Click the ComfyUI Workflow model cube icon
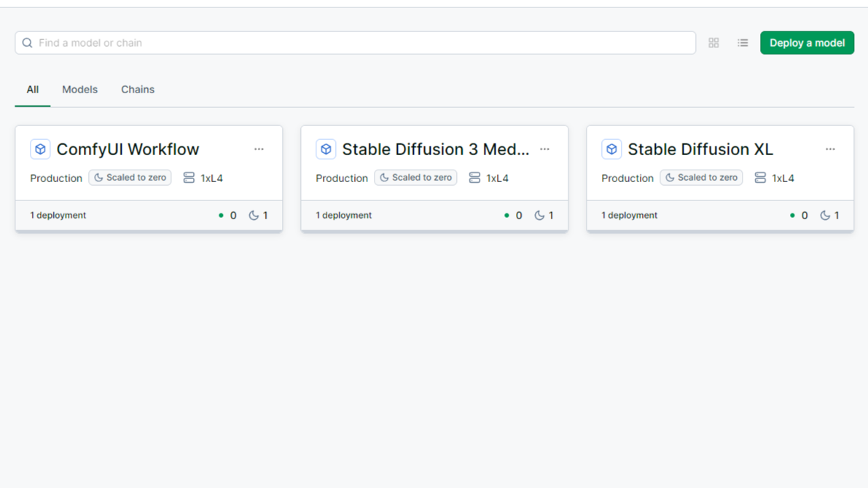The height and width of the screenshot is (488, 868). click(x=40, y=149)
